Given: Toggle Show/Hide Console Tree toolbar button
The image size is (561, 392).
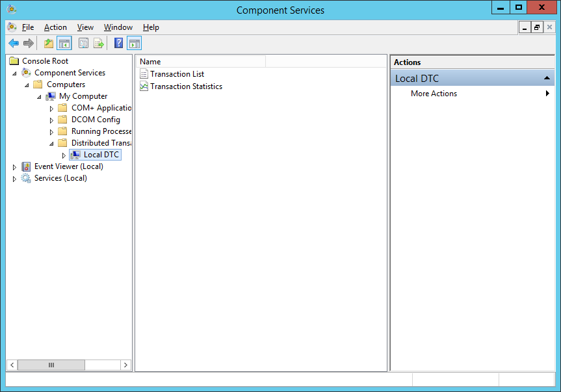Looking at the screenshot, I should [x=64, y=44].
